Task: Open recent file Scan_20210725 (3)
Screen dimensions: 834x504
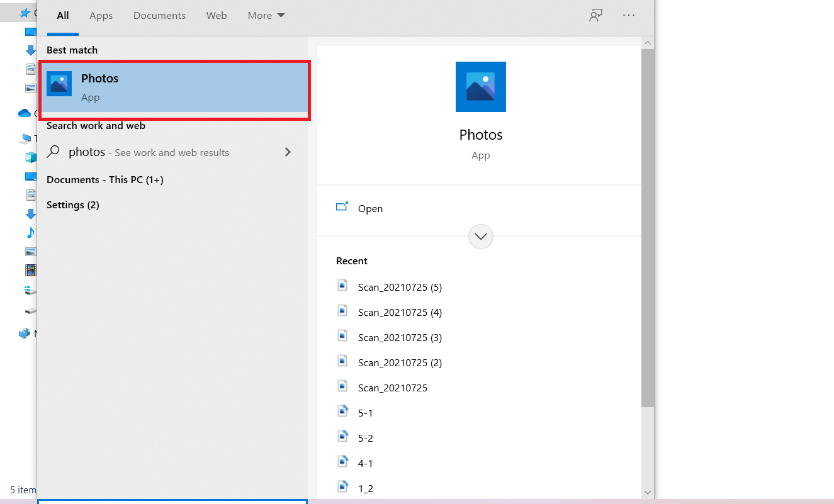Action: tap(400, 337)
